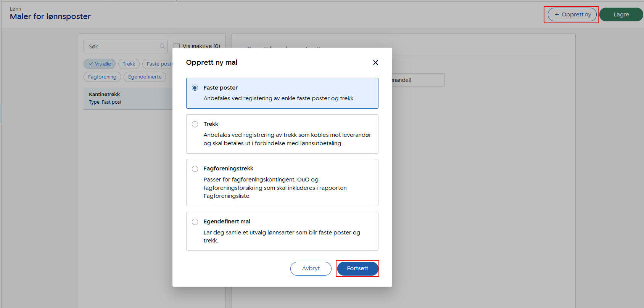The image size is (644, 308).
Task: Filter list by Trekk chip
Action: 129,64
